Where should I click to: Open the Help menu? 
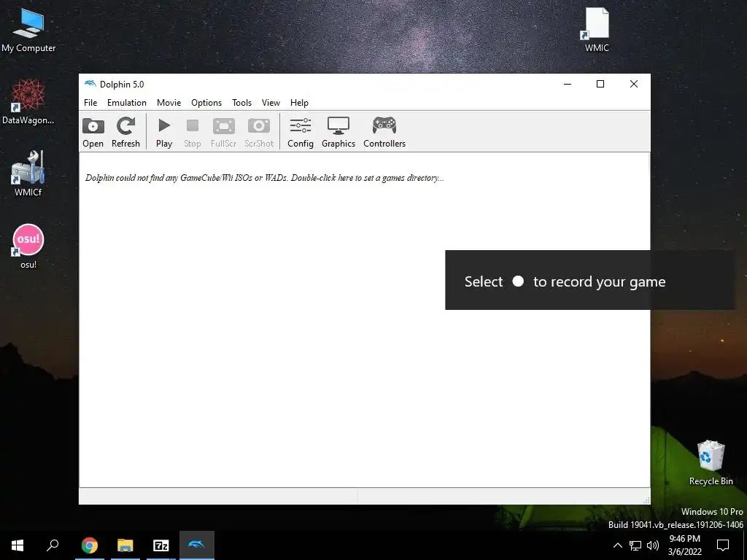click(299, 102)
